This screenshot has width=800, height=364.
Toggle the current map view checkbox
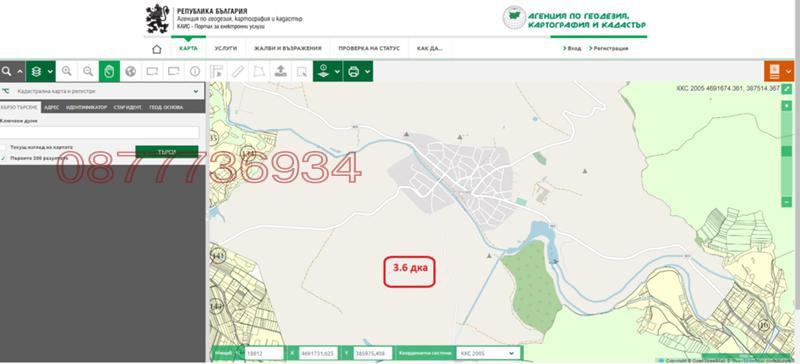tap(4, 147)
